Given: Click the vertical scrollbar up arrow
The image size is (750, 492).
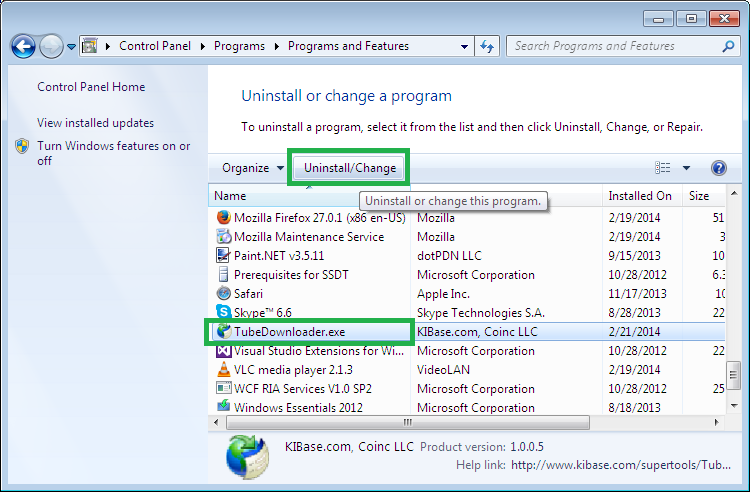Looking at the screenshot, I should click(x=734, y=194).
